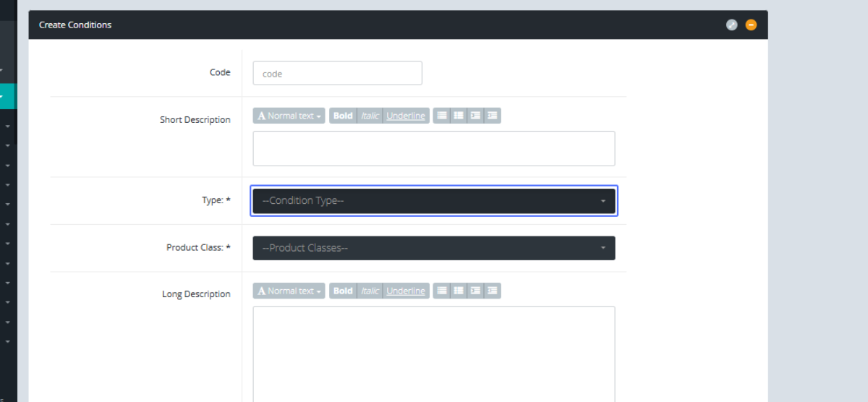This screenshot has width=868, height=402.
Task: Toggle Bold in Short Description editor
Action: pyautogui.click(x=343, y=116)
